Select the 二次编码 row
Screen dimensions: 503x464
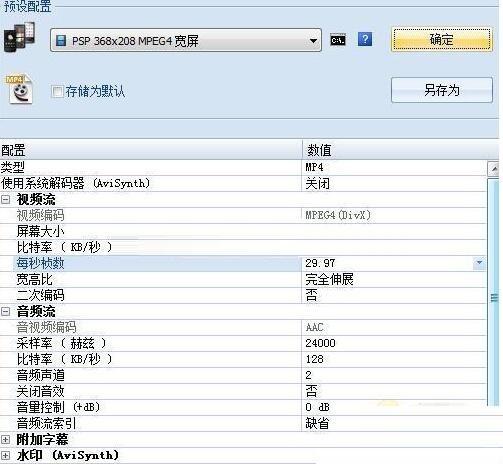243,295
